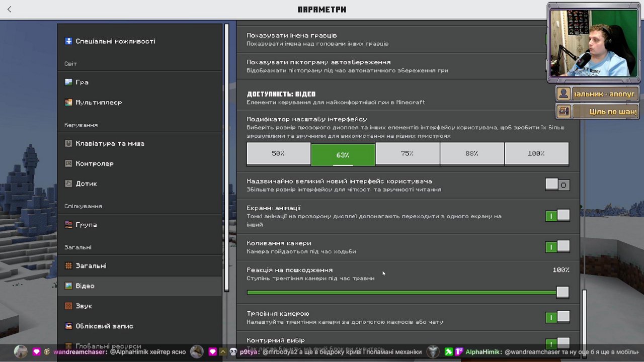
Task: Click the skull badge beside p9tya
Action: (233, 352)
